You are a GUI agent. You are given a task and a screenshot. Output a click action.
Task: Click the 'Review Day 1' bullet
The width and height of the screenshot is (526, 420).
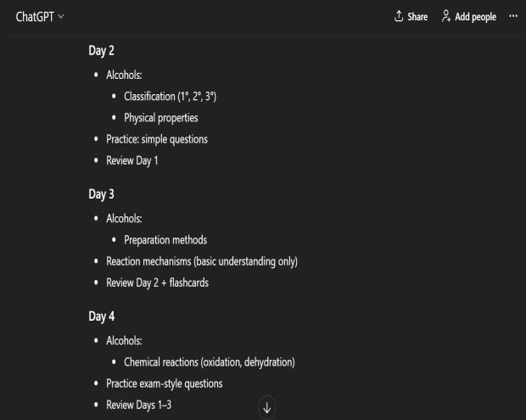point(131,160)
